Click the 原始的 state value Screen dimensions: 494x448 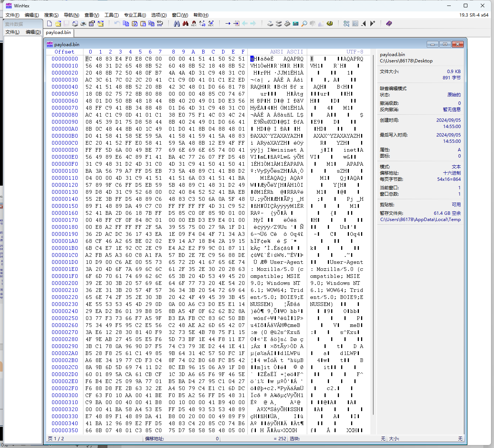point(454,95)
